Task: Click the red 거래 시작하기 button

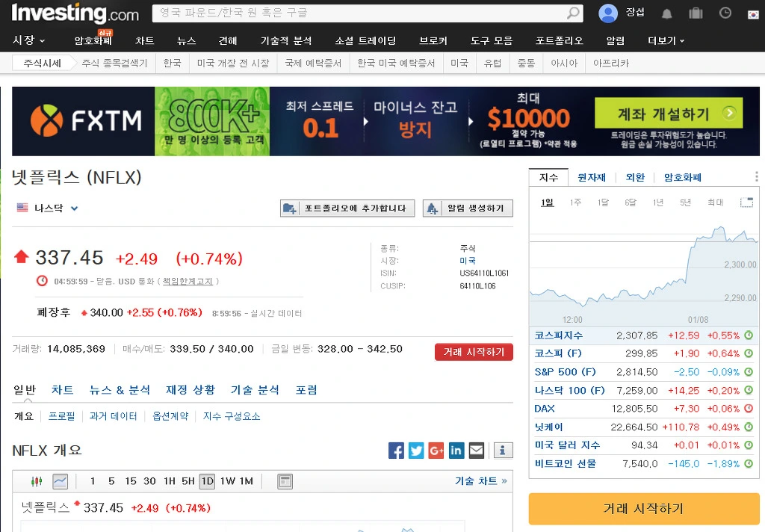Action: [474, 352]
